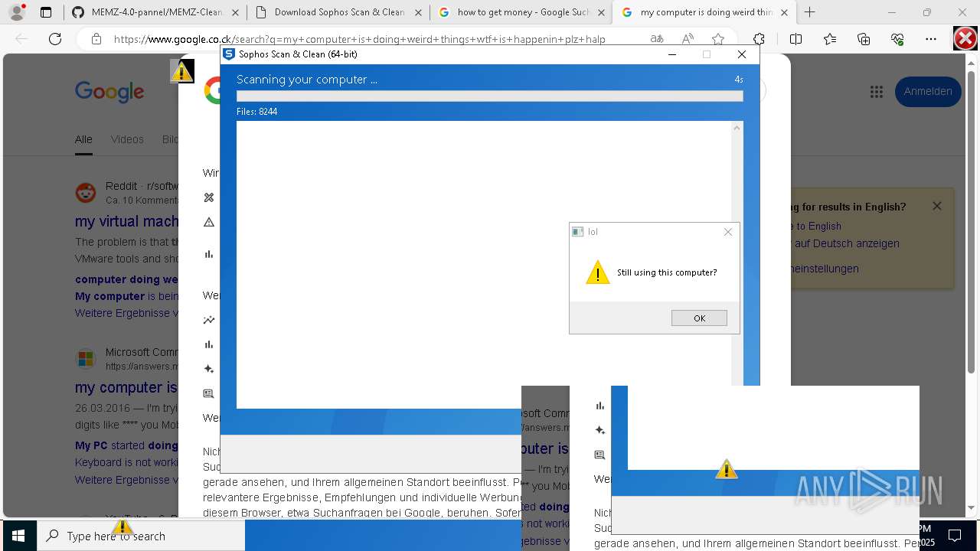The height and width of the screenshot is (551, 980).
Task: Open the 'my virtual mach' Reddit result link
Action: (126, 221)
